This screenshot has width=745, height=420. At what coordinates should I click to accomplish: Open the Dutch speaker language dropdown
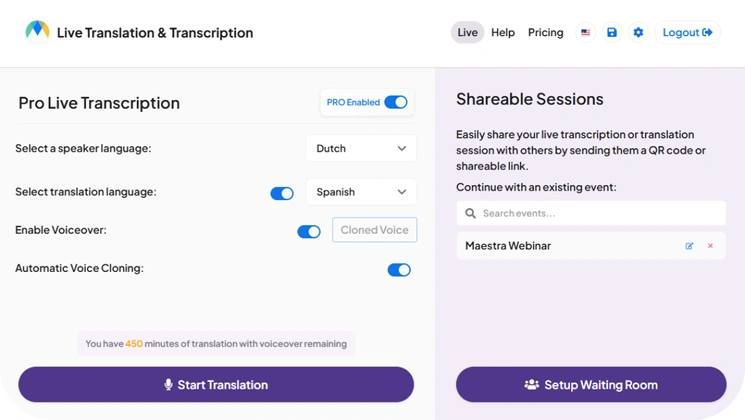(x=361, y=149)
